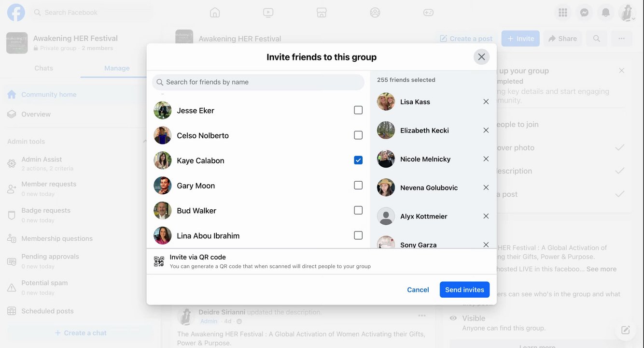Open the Groups icon in top bar

coord(375,13)
